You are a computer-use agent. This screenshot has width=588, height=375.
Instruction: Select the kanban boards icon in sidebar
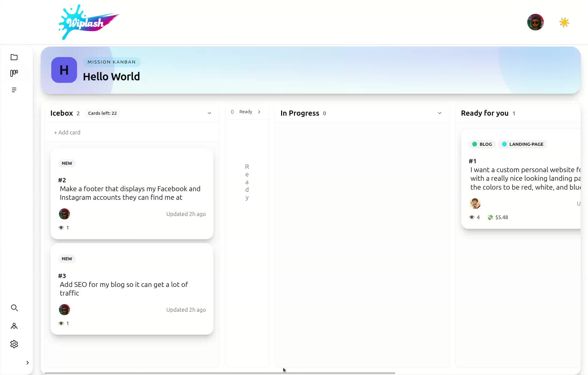tap(14, 73)
